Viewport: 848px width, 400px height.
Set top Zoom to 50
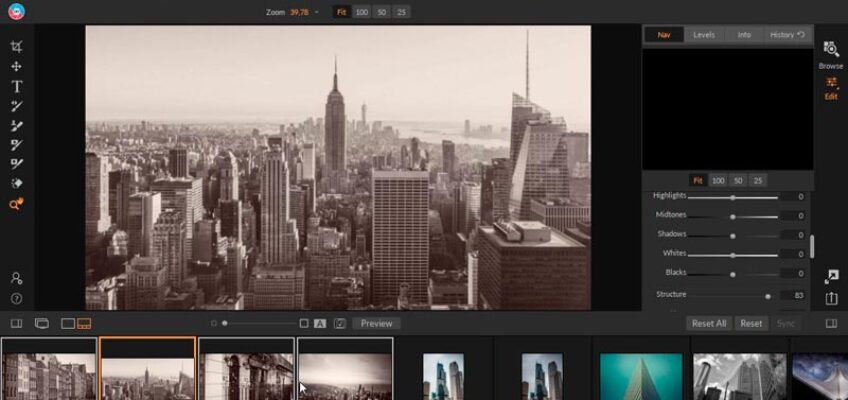click(x=381, y=12)
